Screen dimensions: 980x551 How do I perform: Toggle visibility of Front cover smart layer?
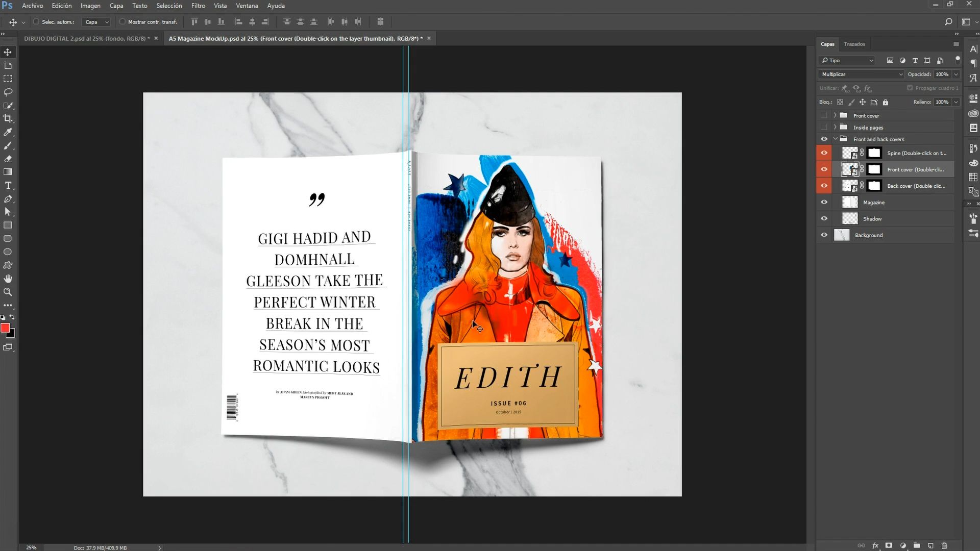click(824, 169)
